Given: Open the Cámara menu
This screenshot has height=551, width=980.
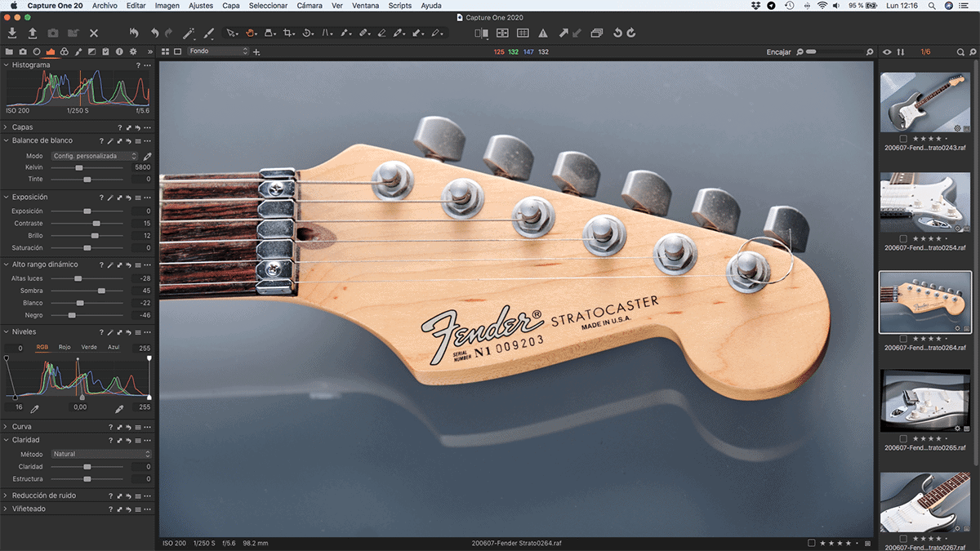Looking at the screenshot, I should coord(310,6).
